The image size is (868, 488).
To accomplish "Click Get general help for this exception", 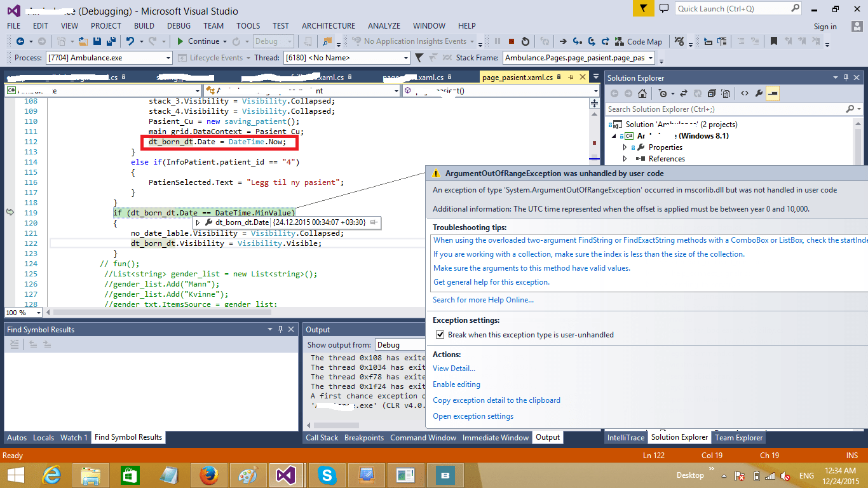I will pyautogui.click(x=491, y=282).
